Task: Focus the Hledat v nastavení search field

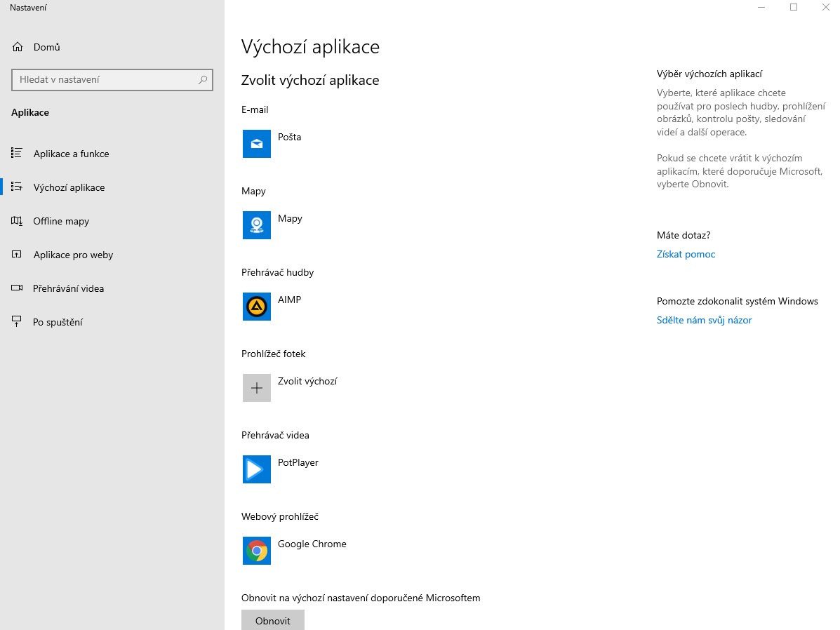Action: coord(105,80)
